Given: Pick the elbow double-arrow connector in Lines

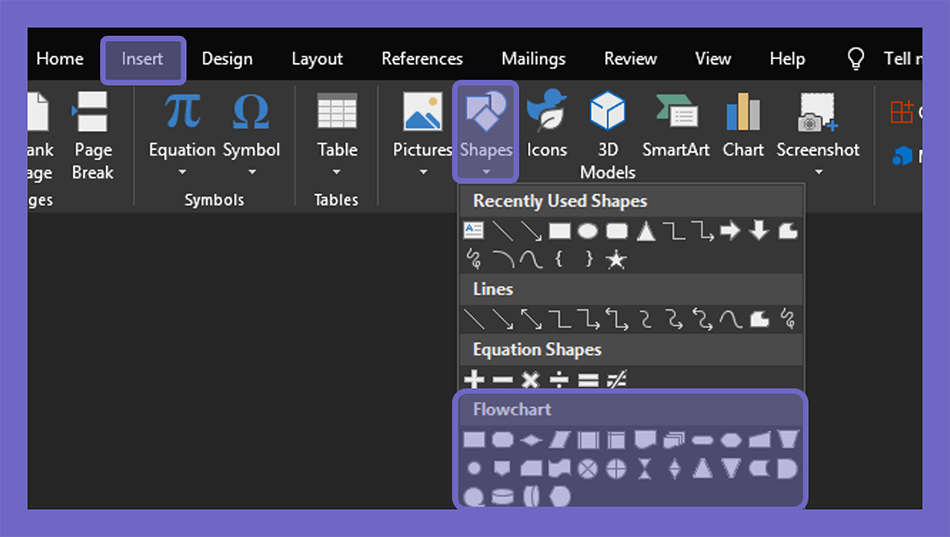Looking at the screenshot, I should tap(617, 319).
